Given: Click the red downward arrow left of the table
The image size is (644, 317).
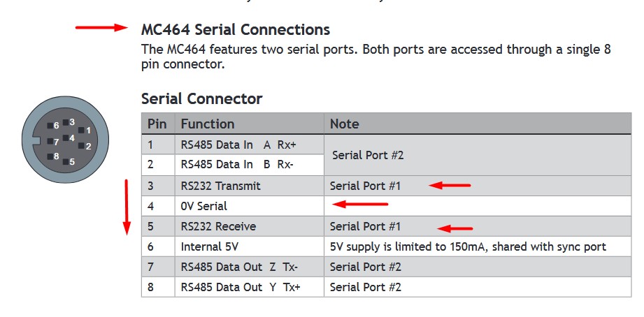Looking at the screenshot, I should pyautogui.click(x=127, y=207).
